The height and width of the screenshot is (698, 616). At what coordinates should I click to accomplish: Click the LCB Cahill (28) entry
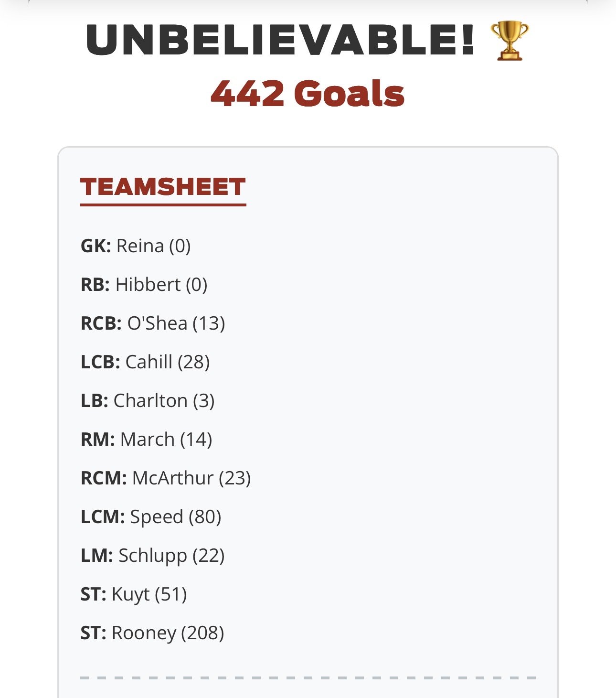[x=145, y=362]
